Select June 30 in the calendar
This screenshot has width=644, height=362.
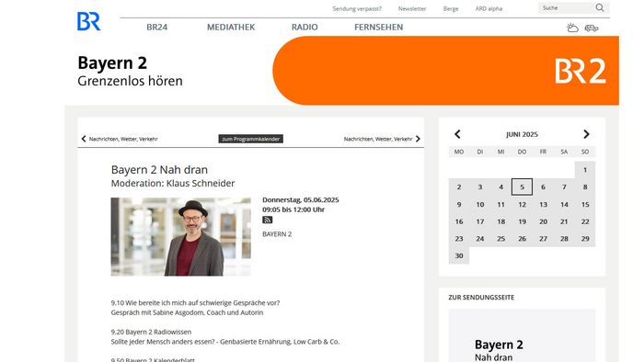pos(459,255)
